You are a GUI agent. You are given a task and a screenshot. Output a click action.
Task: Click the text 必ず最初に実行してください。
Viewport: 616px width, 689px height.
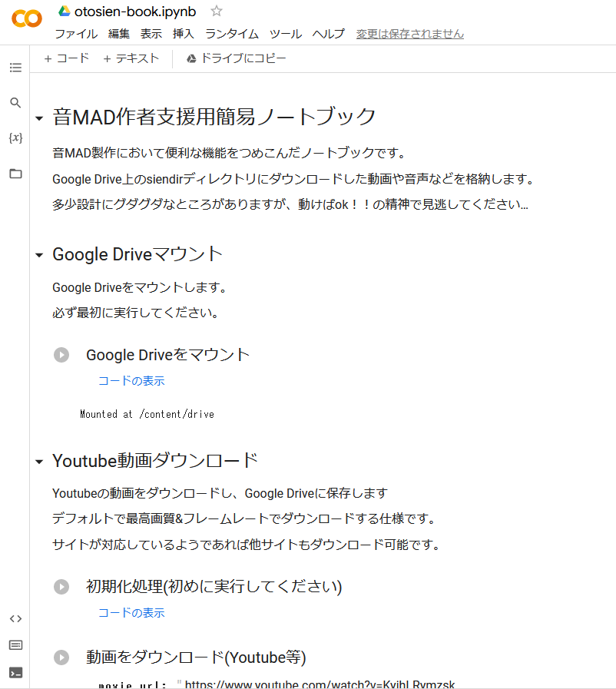click(135, 313)
